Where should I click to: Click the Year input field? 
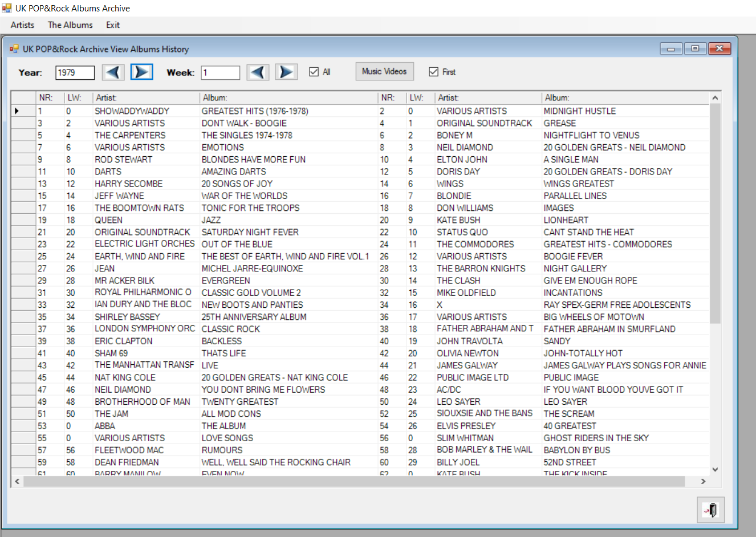tap(75, 72)
